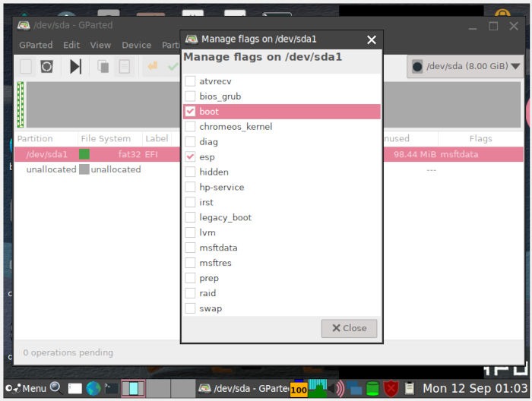Switch to the first workspace in pager

click(x=133, y=388)
